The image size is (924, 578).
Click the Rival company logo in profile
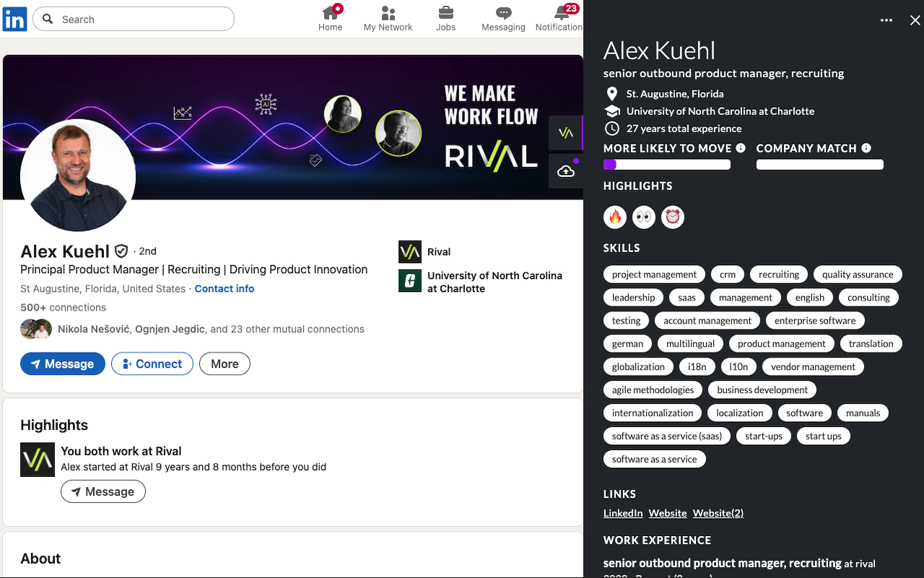[410, 251]
